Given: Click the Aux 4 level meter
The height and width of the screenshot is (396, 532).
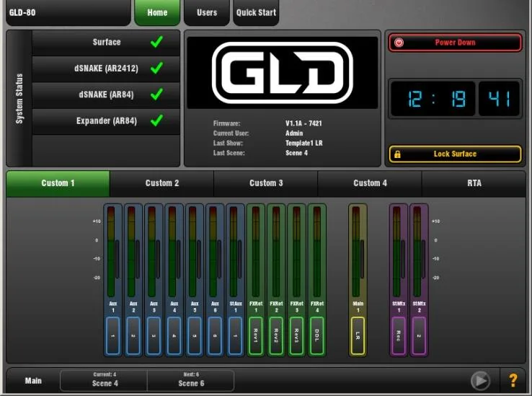Looking at the screenshot, I should tap(172, 252).
